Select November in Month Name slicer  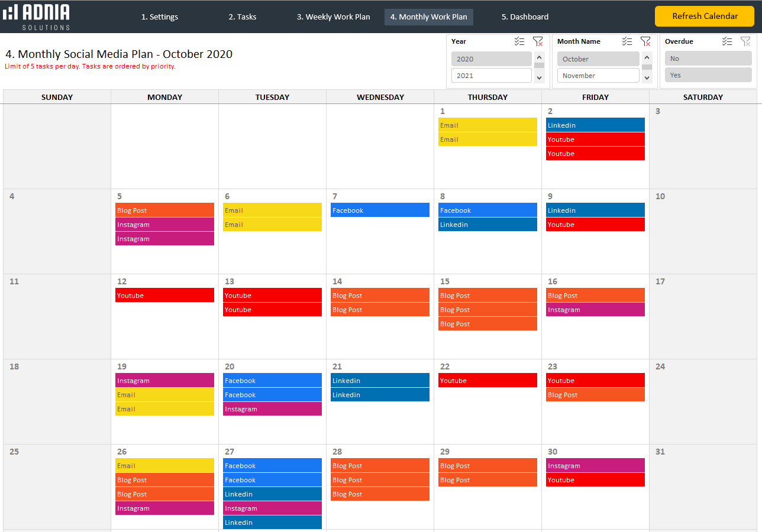(598, 76)
